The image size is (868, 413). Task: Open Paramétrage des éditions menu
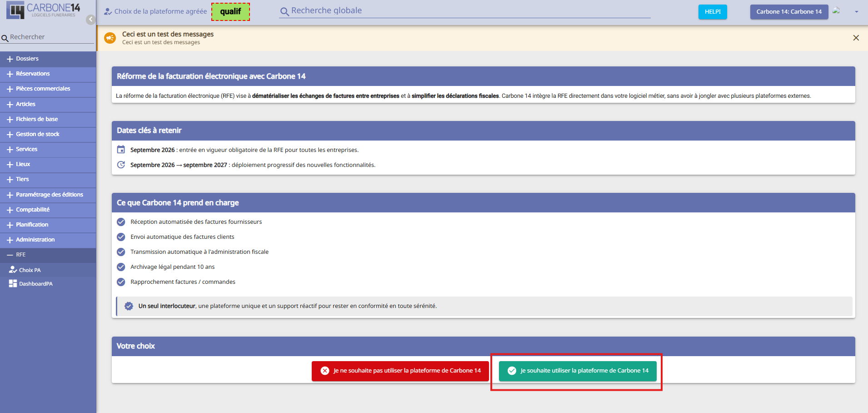tap(48, 195)
